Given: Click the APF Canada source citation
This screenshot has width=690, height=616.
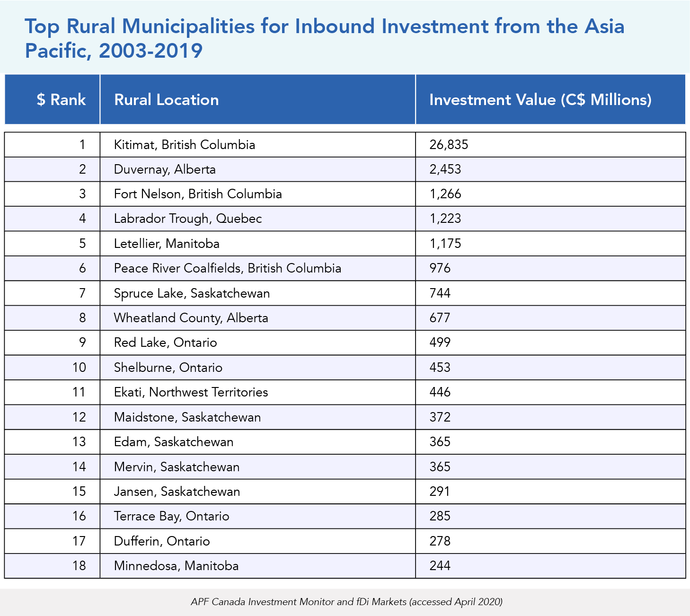Looking at the screenshot, I should (x=346, y=602).
